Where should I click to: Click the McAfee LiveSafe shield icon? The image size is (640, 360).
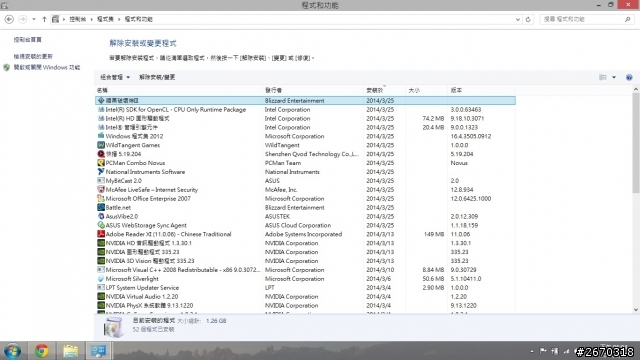101,189
